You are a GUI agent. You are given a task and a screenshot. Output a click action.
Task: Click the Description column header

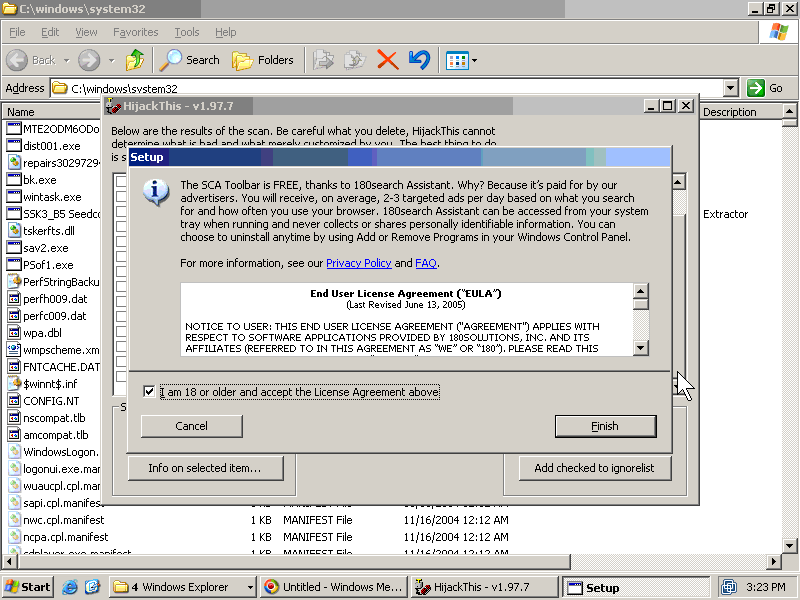click(x=740, y=112)
